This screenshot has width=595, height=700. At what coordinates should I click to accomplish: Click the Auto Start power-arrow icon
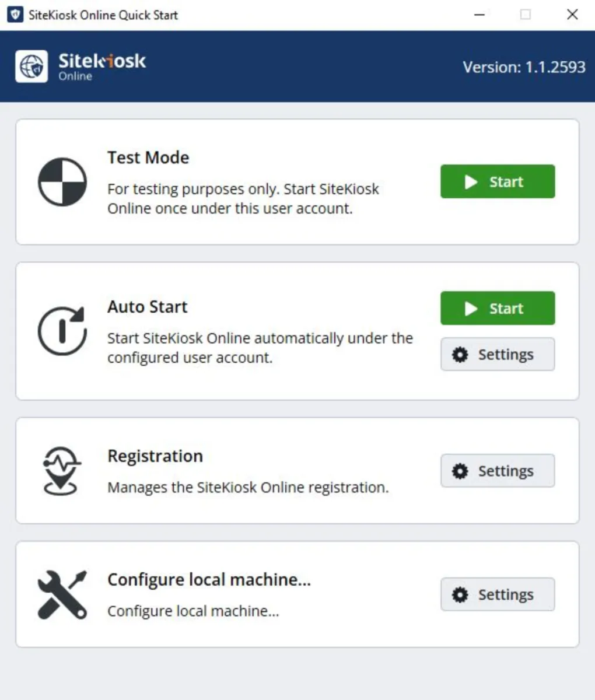coord(62,331)
